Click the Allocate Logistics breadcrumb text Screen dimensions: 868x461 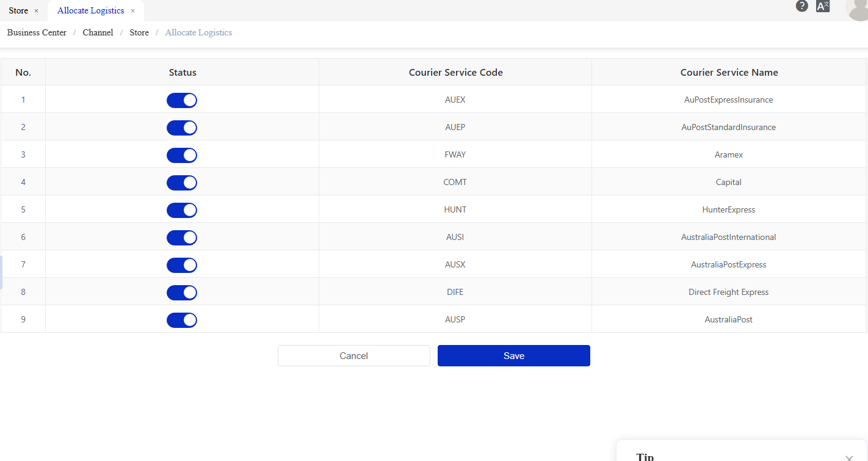pyautogui.click(x=198, y=32)
